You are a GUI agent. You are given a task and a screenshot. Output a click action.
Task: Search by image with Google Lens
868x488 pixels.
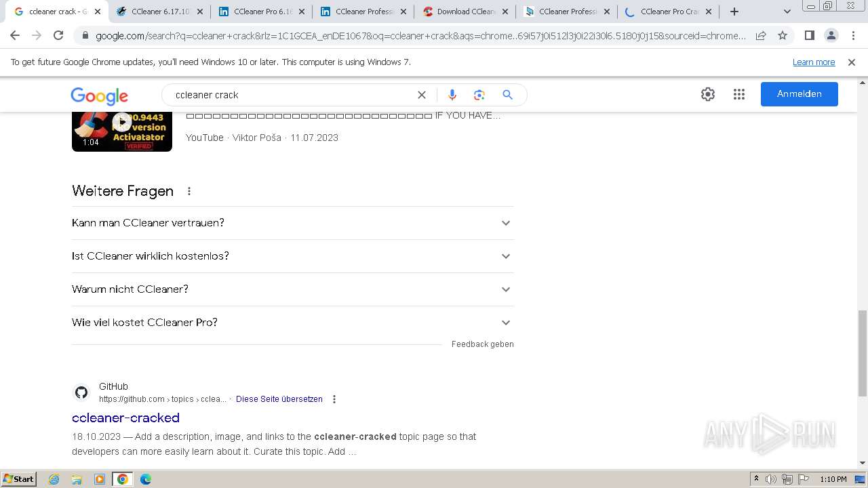[x=479, y=95]
